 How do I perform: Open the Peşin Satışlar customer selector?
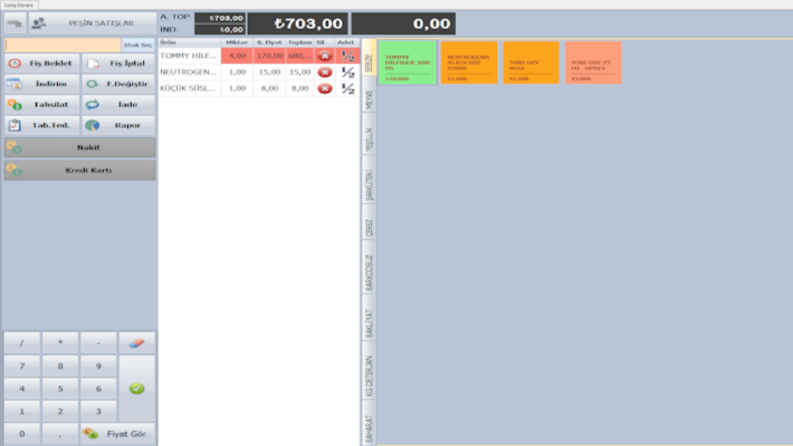[x=93, y=23]
